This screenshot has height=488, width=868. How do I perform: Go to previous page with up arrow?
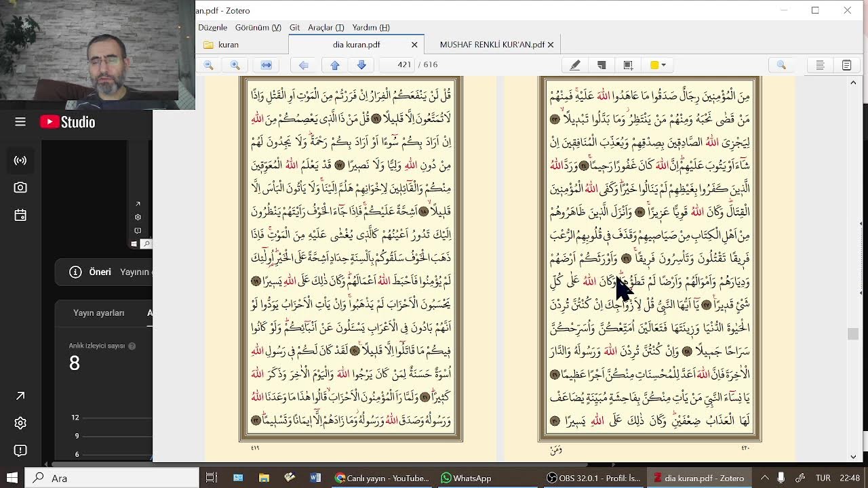click(x=335, y=65)
